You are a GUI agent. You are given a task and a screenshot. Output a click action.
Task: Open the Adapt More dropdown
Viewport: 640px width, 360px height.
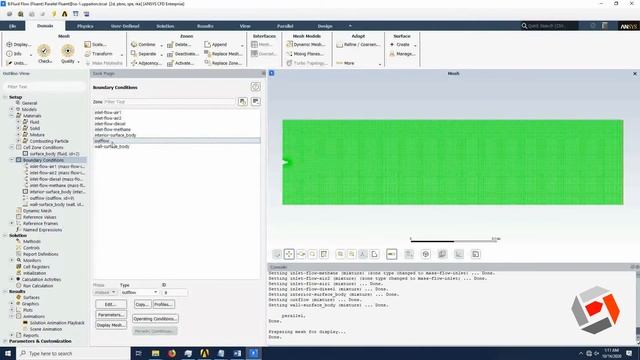click(359, 63)
